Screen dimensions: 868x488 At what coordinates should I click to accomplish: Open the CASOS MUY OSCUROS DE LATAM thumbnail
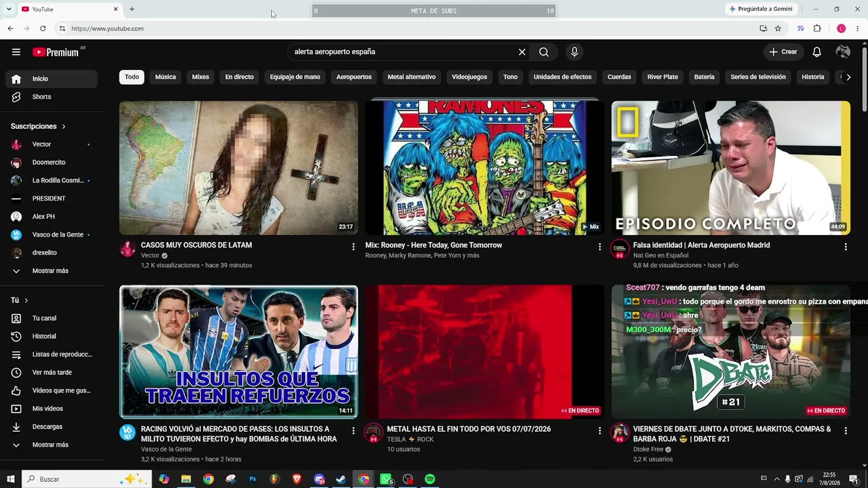pos(239,168)
